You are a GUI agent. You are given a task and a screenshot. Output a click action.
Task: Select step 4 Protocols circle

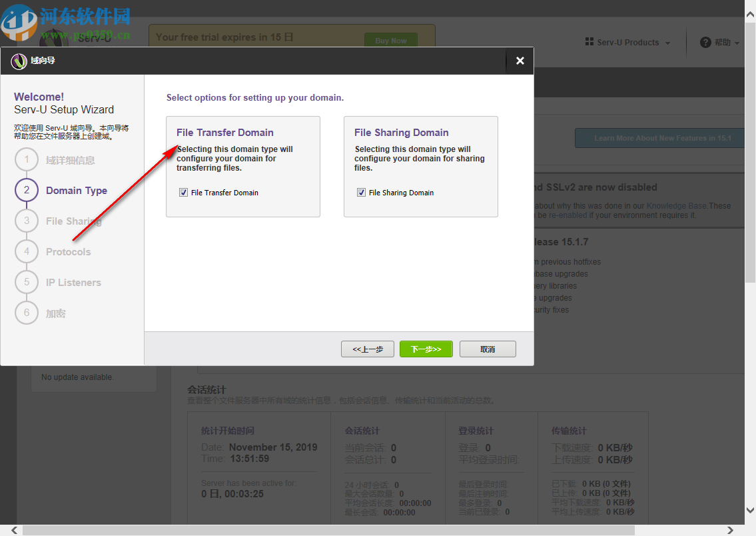point(27,251)
